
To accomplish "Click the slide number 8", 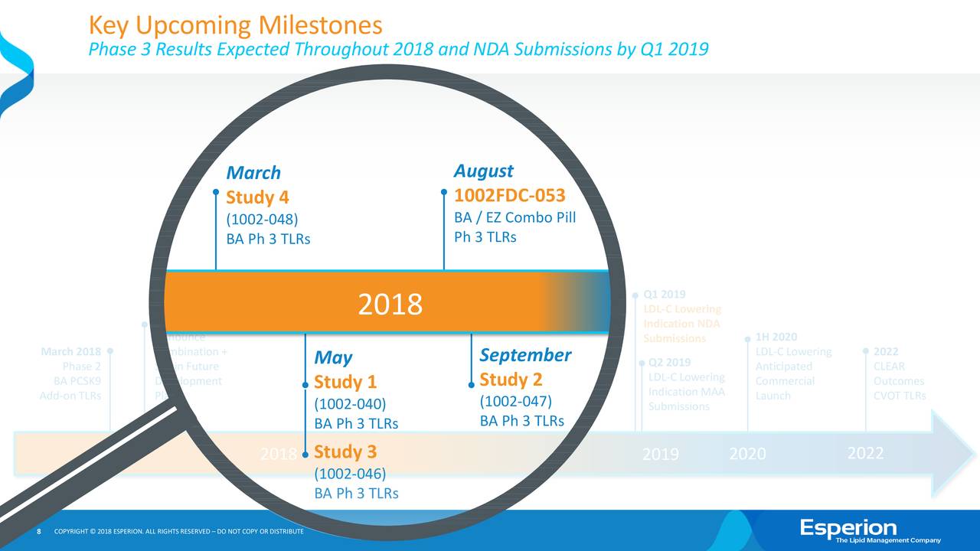I will (x=39, y=533).
